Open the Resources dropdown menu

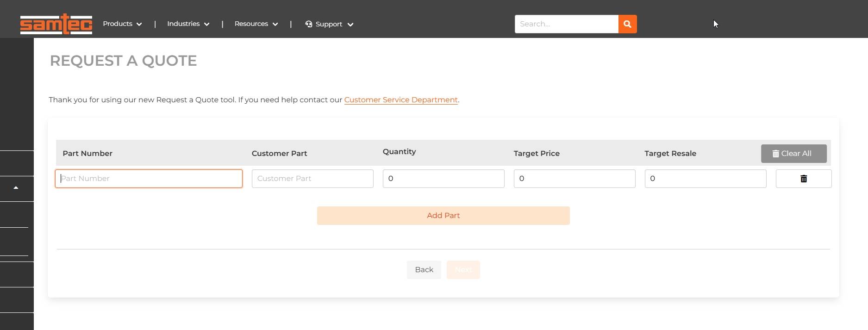tap(256, 24)
